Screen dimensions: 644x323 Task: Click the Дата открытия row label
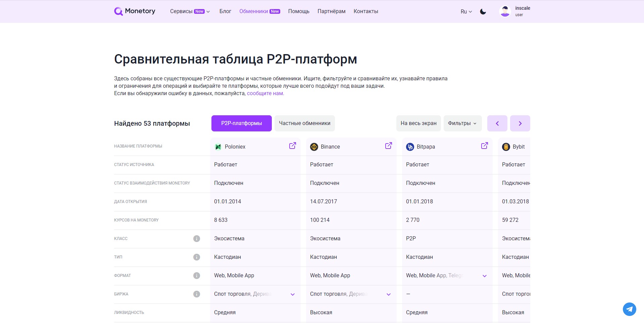pos(131,202)
